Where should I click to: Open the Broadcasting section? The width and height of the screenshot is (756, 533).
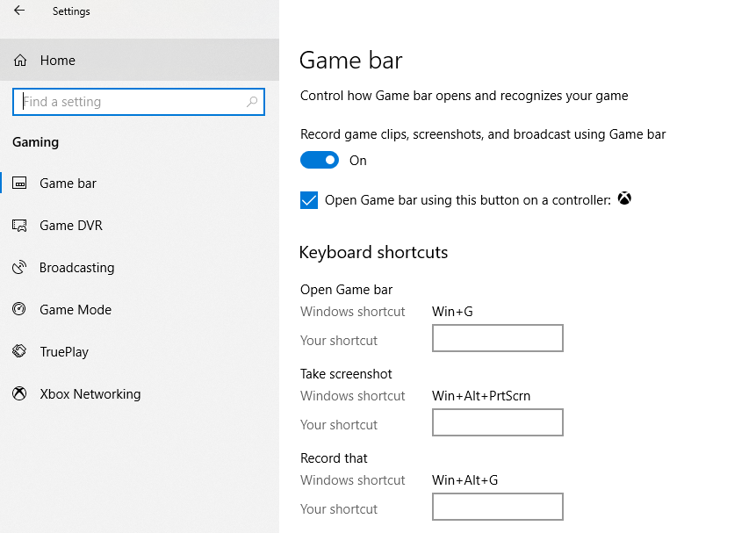[x=140, y=267]
